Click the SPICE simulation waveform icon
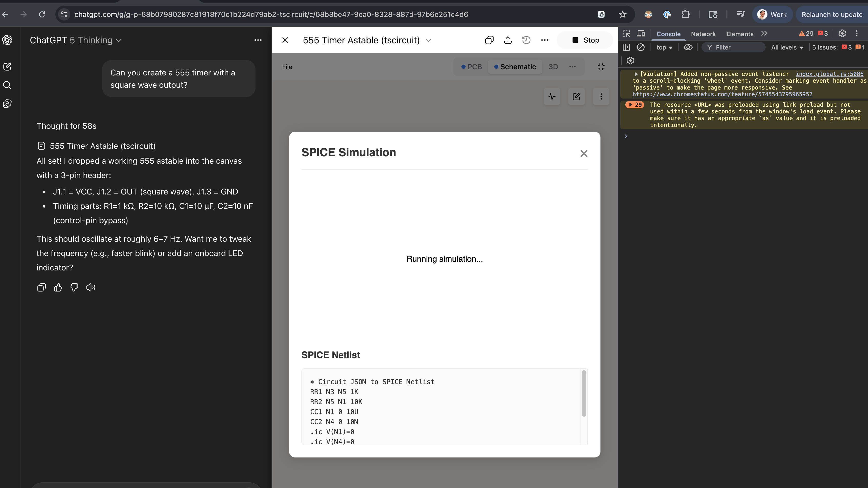 coord(552,97)
